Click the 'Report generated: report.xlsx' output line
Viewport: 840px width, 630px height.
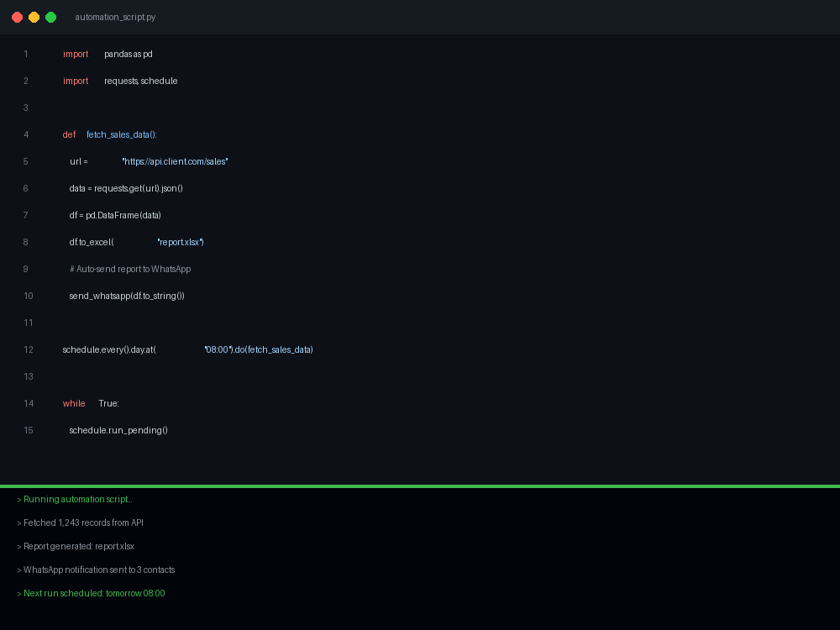pyautogui.click(x=76, y=547)
